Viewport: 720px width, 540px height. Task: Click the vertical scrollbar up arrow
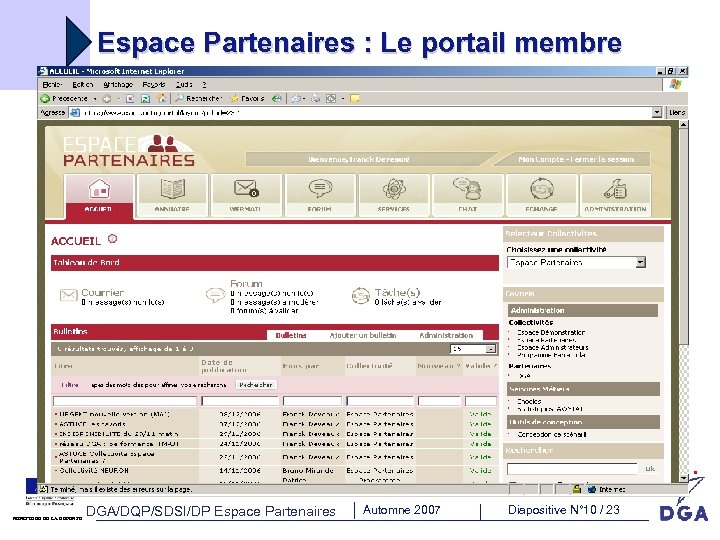click(683, 124)
